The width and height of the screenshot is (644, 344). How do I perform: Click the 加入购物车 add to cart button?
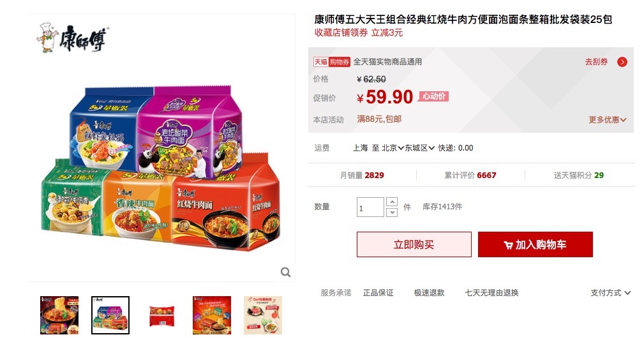(535, 244)
